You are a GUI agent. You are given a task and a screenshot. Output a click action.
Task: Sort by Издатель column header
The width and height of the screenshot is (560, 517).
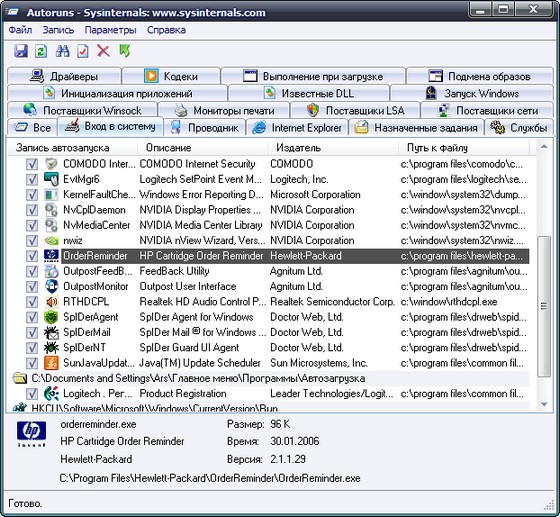[x=333, y=148]
